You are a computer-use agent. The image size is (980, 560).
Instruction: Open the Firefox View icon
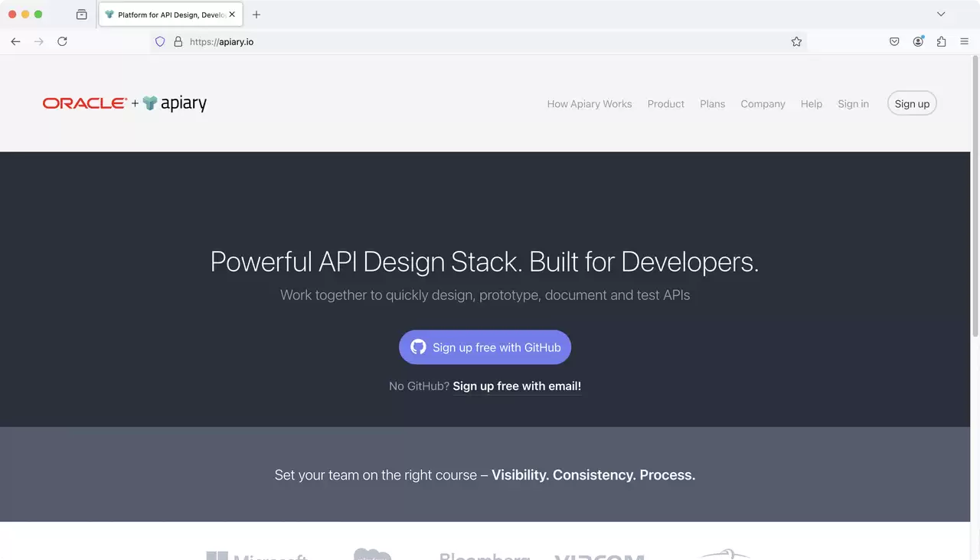[x=82, y=15]
